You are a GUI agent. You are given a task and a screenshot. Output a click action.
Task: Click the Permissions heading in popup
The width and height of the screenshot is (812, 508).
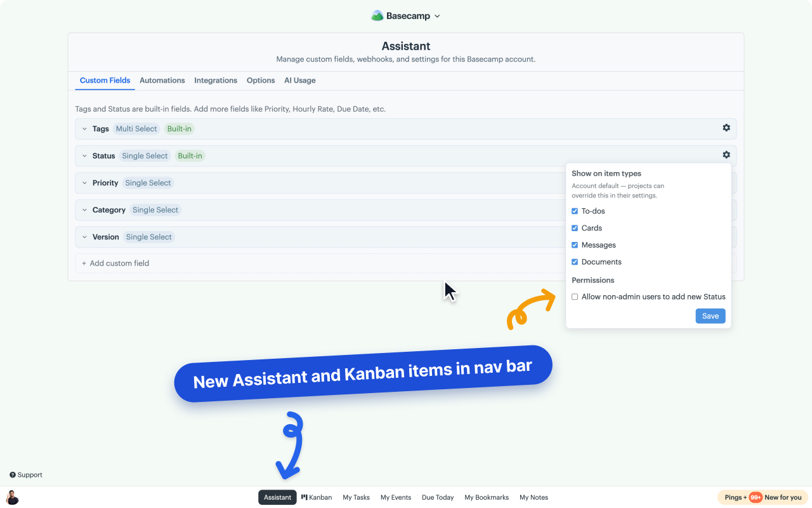pos(593,280)
